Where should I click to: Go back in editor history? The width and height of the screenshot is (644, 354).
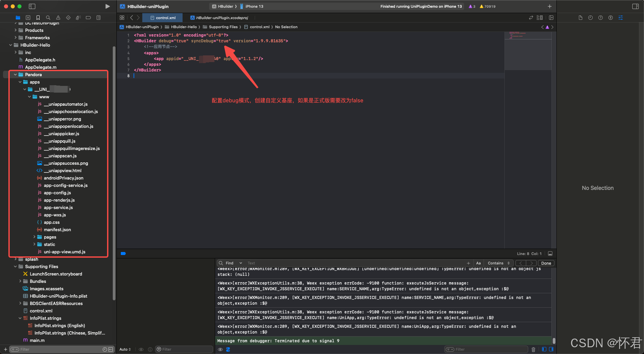pos(132,17)
